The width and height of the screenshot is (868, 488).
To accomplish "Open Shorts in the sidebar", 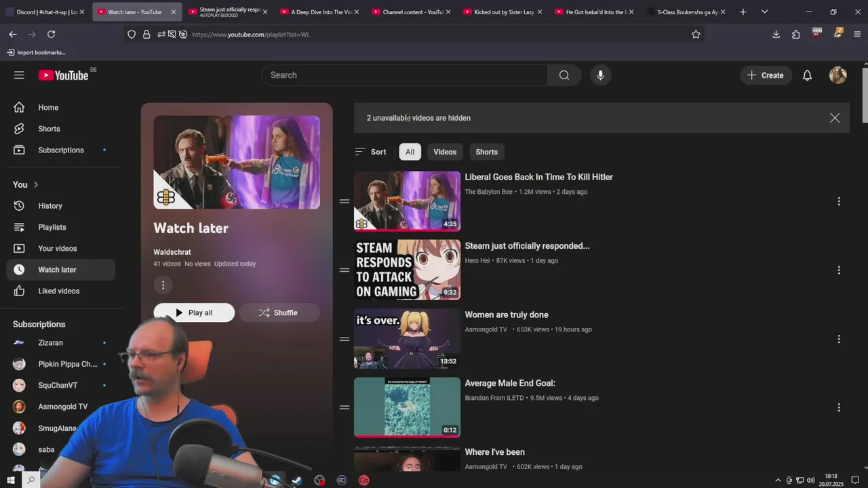I will [x=61, y=129].
